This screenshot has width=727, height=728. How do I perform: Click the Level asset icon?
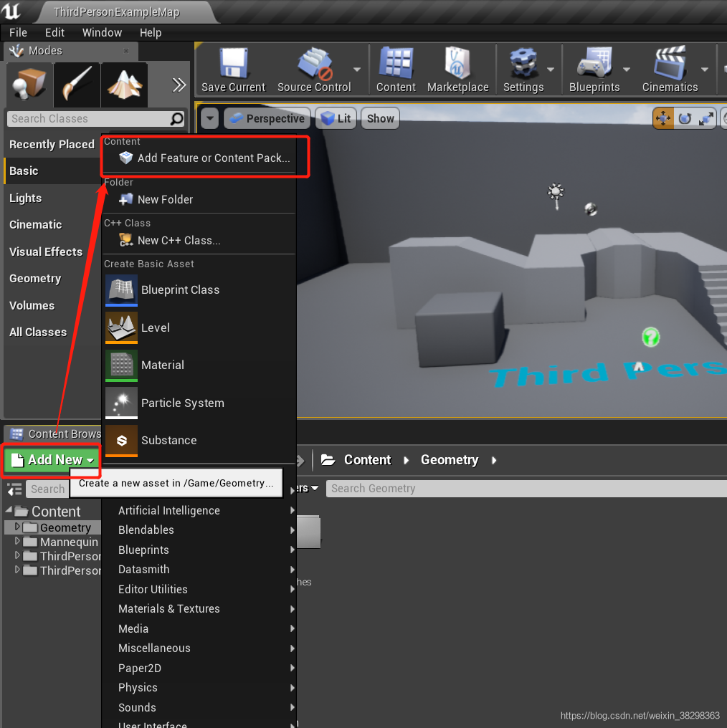pyautogui.click(x=121, y=327)
